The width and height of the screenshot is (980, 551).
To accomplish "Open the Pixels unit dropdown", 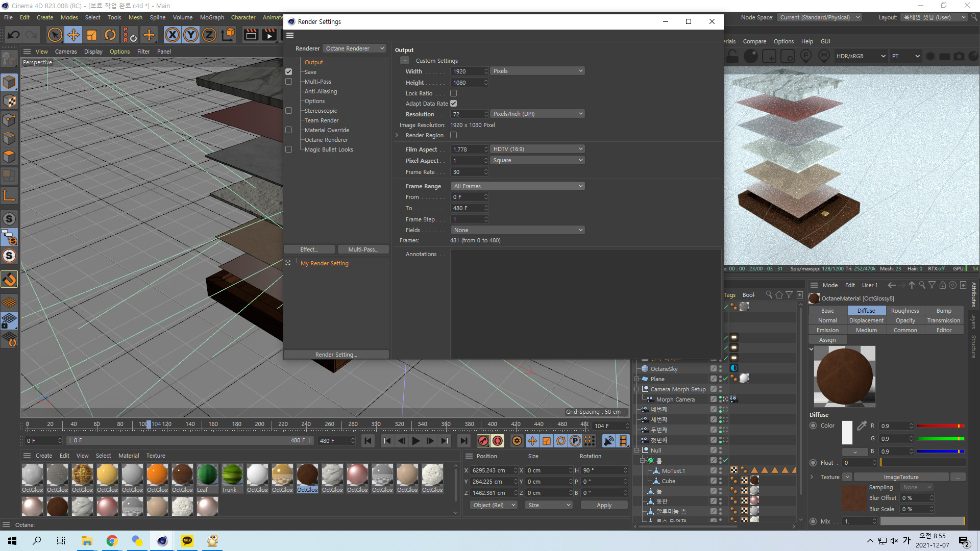I will point(537,71).
